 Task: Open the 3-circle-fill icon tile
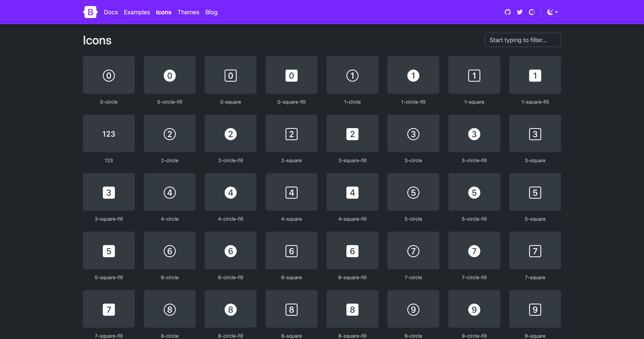[474, 134]
